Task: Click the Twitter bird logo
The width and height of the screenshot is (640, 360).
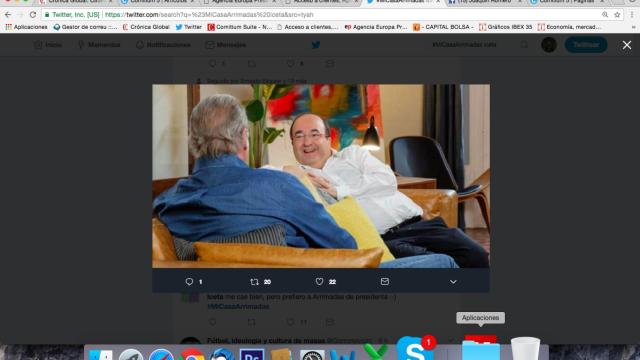Action: pos(316,45)
